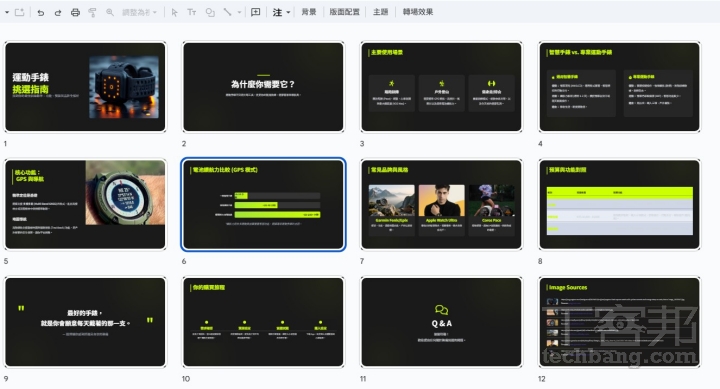
Task: Undo the last action
Action: (40, 12)
